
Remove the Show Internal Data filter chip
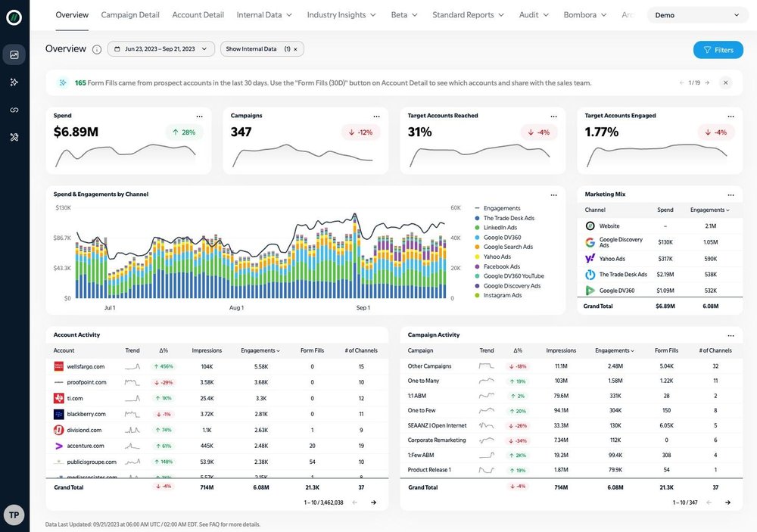295,49
